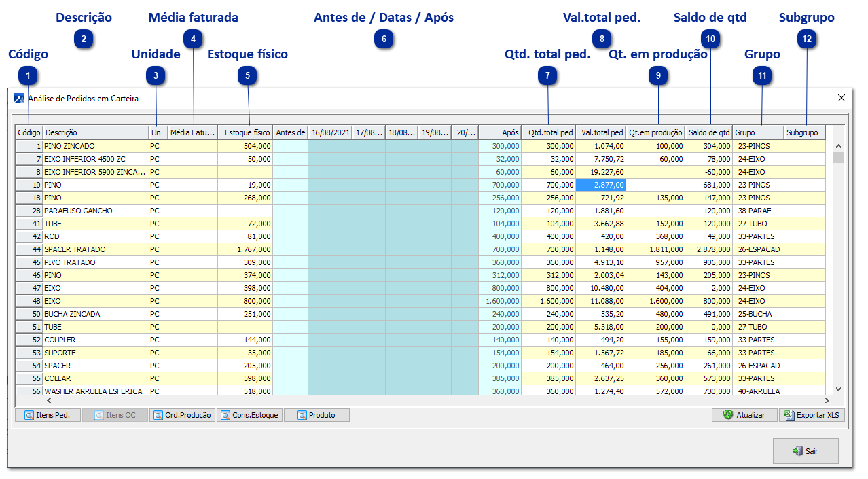Click the numbered callout marker 6

pyautogui.click(x=384, y=39)
